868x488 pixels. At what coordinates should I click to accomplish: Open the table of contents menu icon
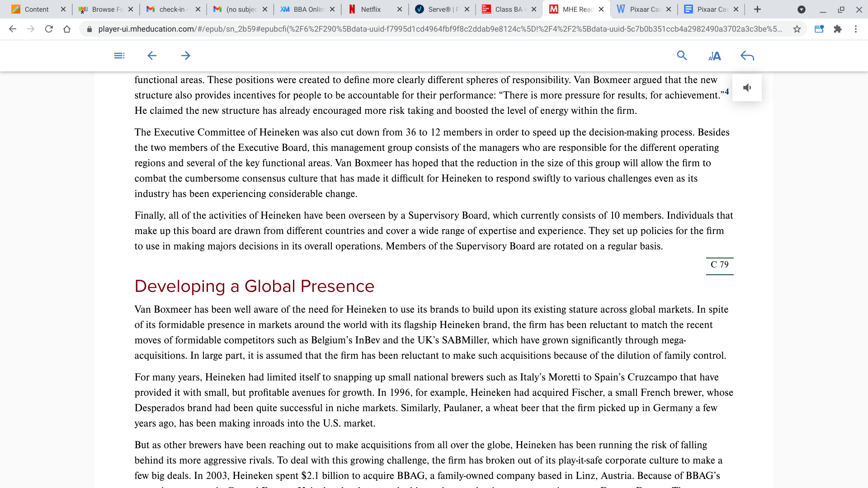(x=119, y=56)
